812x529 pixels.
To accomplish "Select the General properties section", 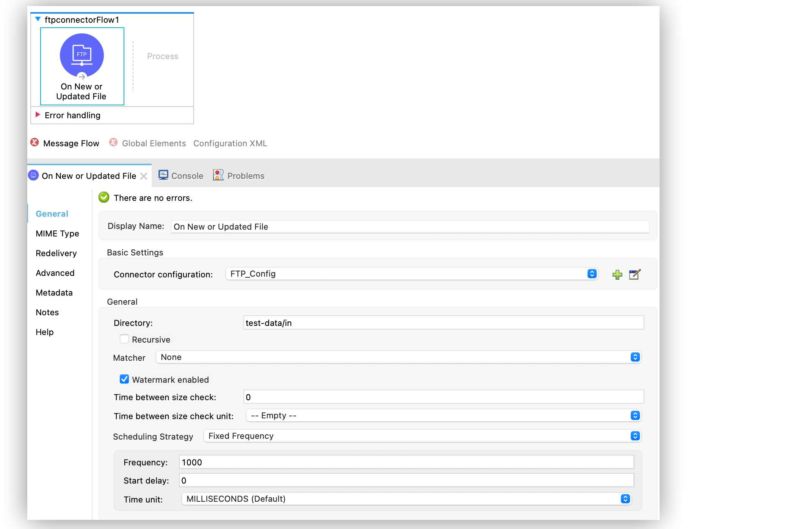I will 52,214.
